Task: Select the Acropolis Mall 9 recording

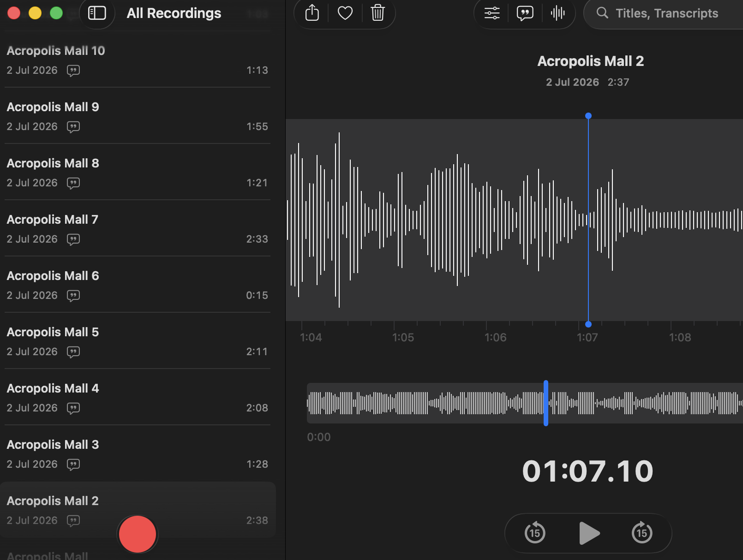Action: (138, 116)
